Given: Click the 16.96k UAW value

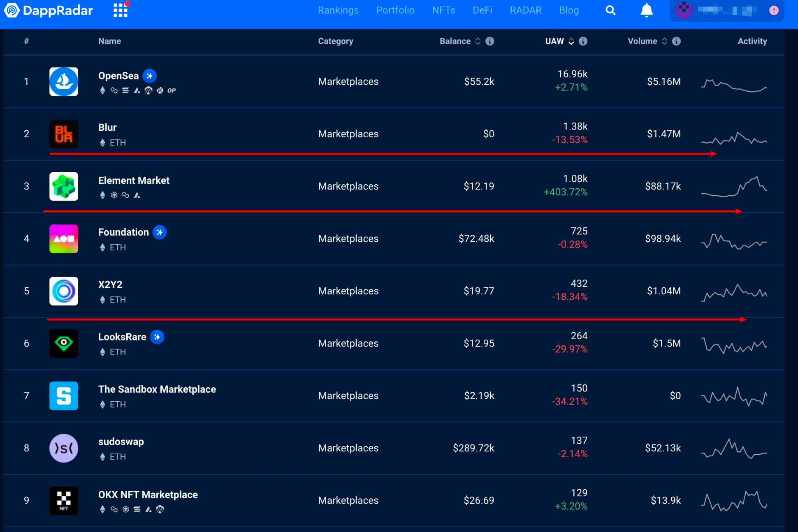Looking at the screenshot, I should [x=573, y=74].
